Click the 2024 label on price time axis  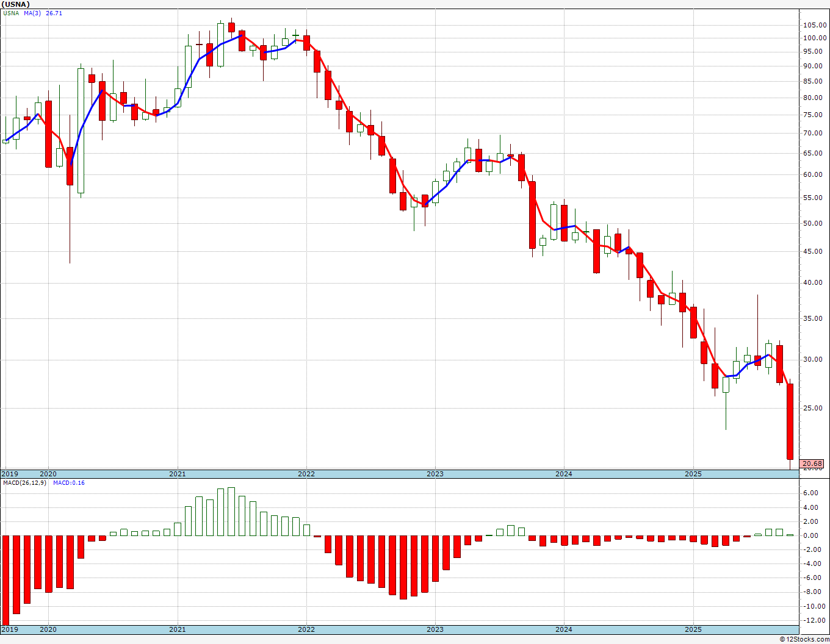pyautogui.click(x=564, y=474)
